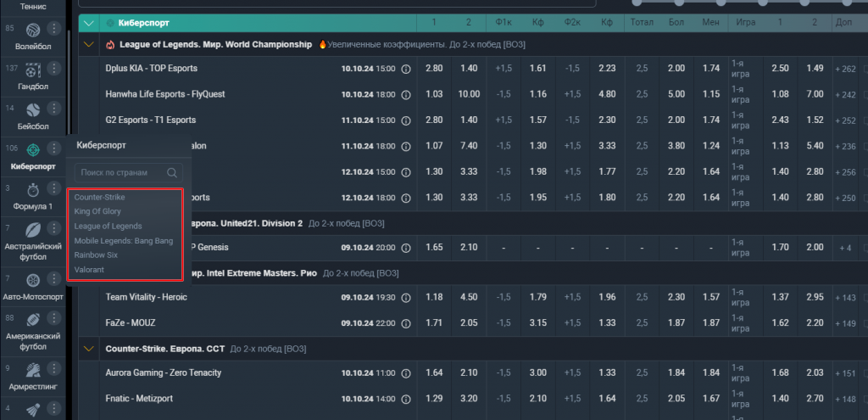
Task: Show info for Aurora Gaming - Zero Tenacity
Action: (406, 373)
